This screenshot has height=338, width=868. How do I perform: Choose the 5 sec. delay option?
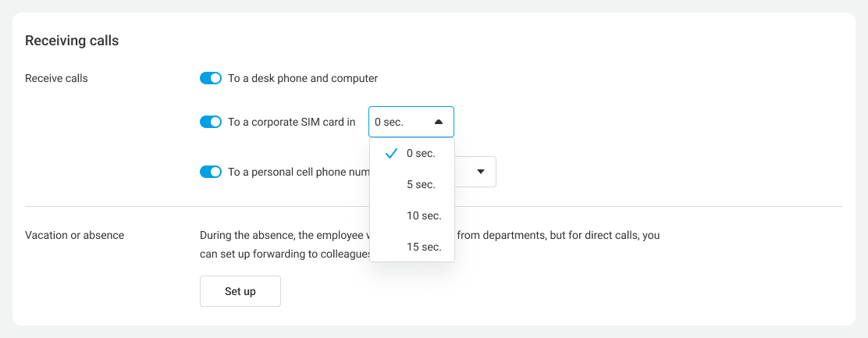click(421, 185)
